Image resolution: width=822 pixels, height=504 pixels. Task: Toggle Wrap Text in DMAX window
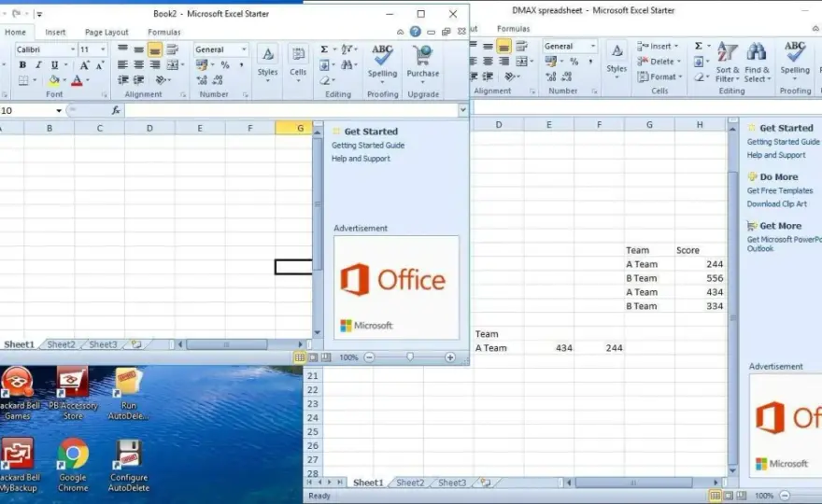click(521, 47)
